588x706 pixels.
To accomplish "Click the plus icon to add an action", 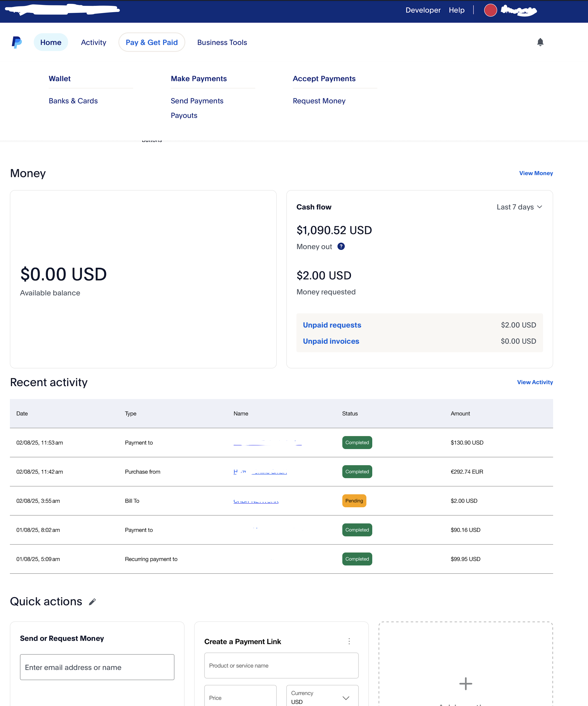I will (x=466, y=684).
